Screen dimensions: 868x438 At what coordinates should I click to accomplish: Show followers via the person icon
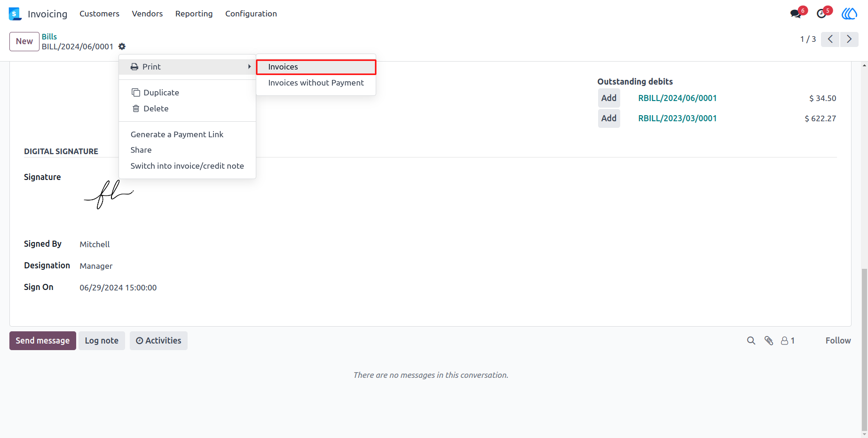(x=788, y=341)
